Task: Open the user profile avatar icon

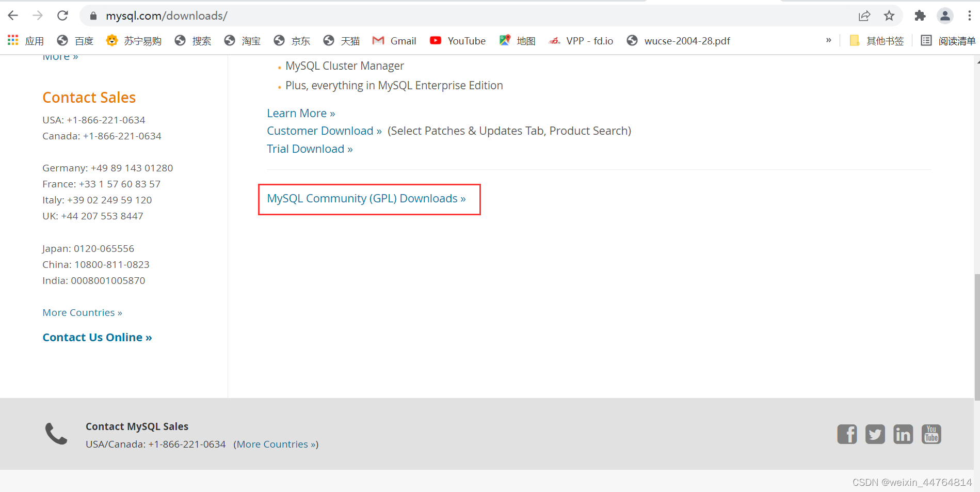Action: click(945, 16)
